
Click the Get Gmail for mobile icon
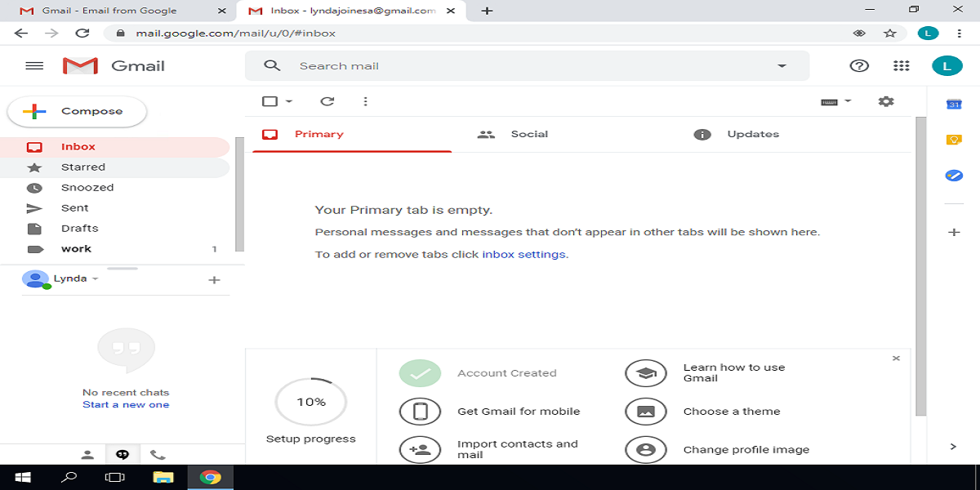(x=420, y=412)
